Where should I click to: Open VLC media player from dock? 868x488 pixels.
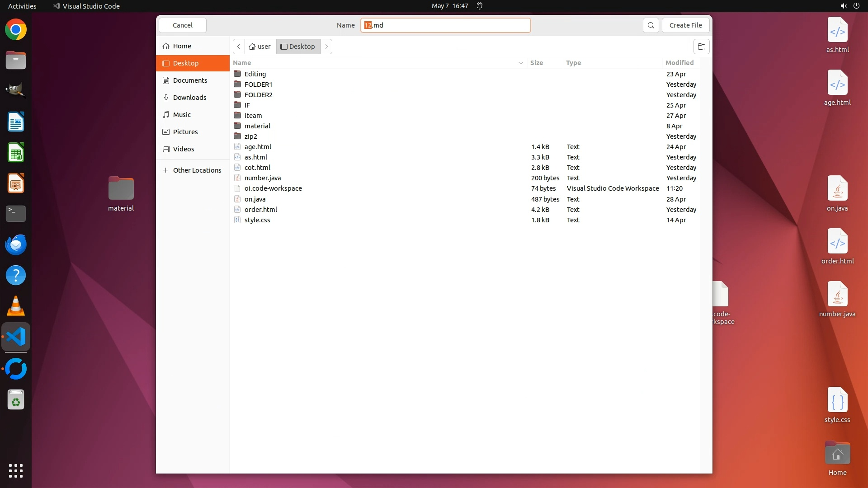tap(16, 306)
